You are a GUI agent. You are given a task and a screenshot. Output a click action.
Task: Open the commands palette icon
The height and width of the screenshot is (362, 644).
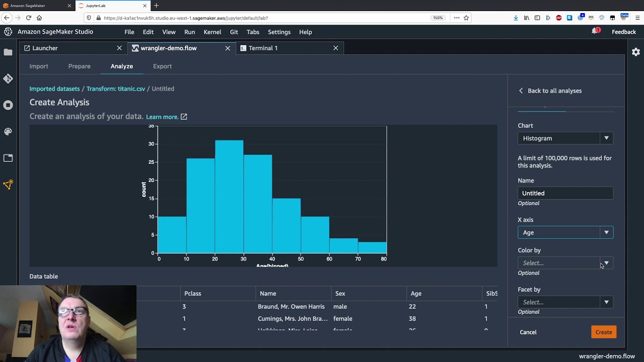pyautogui.click(x=8, y=131)
